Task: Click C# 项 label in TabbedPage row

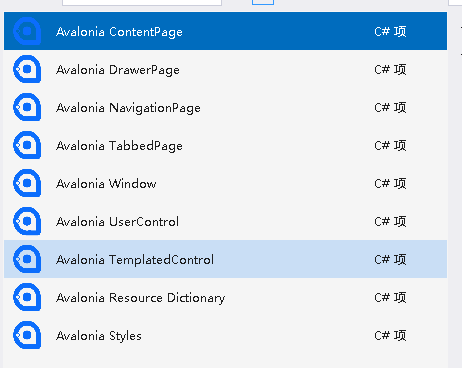Action: [390, 146]
